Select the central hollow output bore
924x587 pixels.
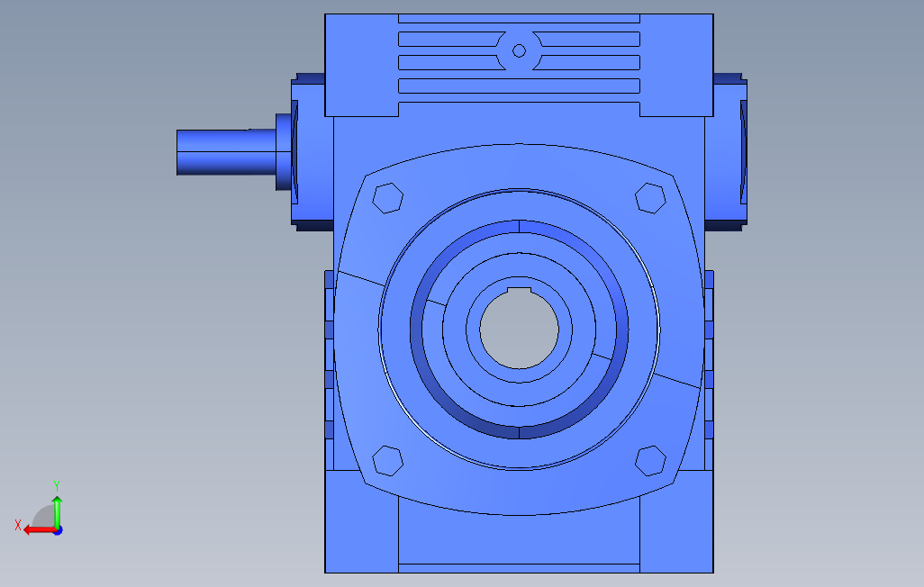[x=519, y=330]
